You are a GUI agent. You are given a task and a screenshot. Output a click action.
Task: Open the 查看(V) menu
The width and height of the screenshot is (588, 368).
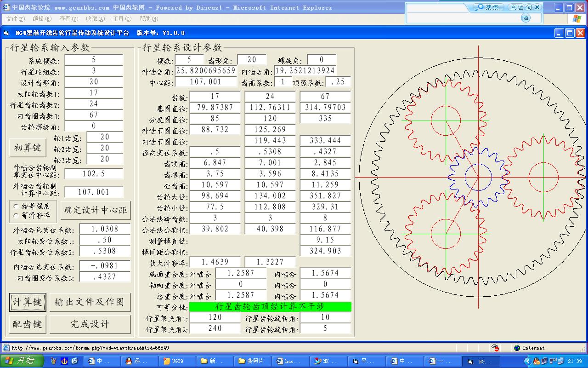(68, 18)
